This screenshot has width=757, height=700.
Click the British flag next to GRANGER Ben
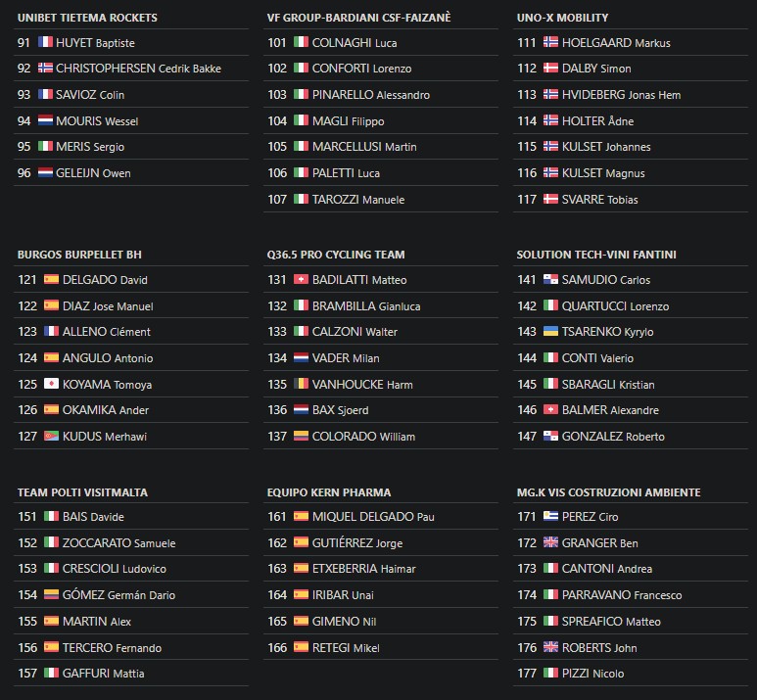click(x=550, y=541)
